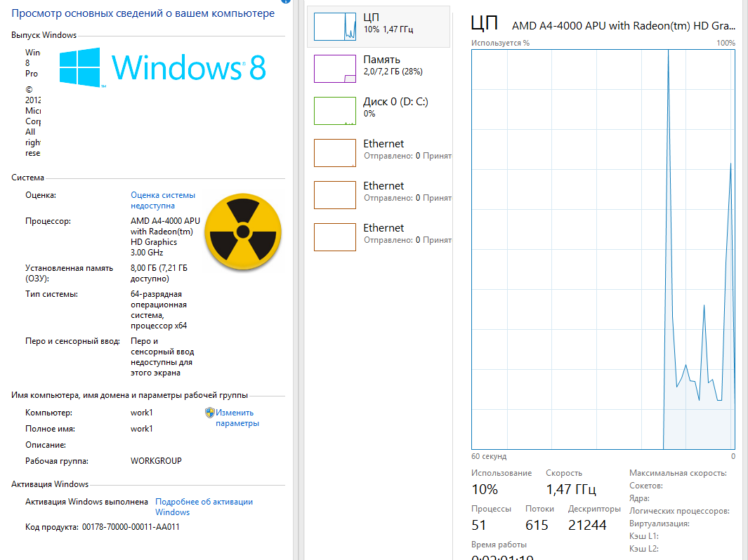
Task: Click inside the large CPU usage graph
Action: [603, 249]
